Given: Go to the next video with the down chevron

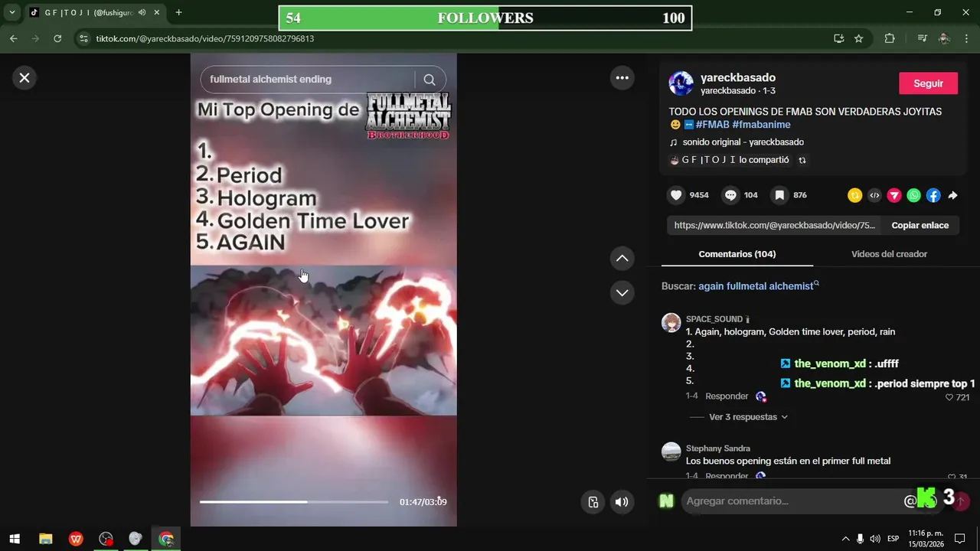Looking at the screenshot, I should point(622,292).
